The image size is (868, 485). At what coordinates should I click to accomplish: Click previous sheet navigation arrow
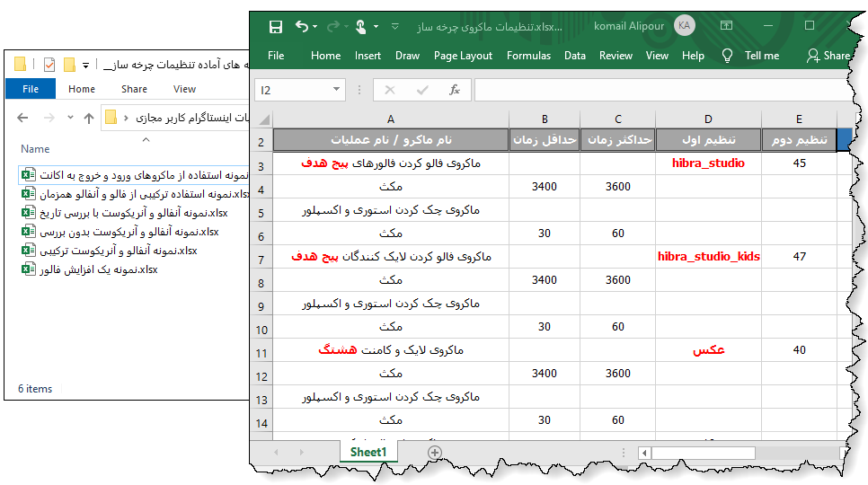click(276, 453)
